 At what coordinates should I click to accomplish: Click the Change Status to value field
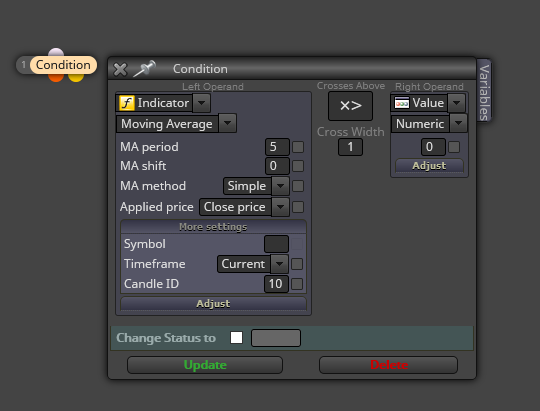tap(276, 338)
